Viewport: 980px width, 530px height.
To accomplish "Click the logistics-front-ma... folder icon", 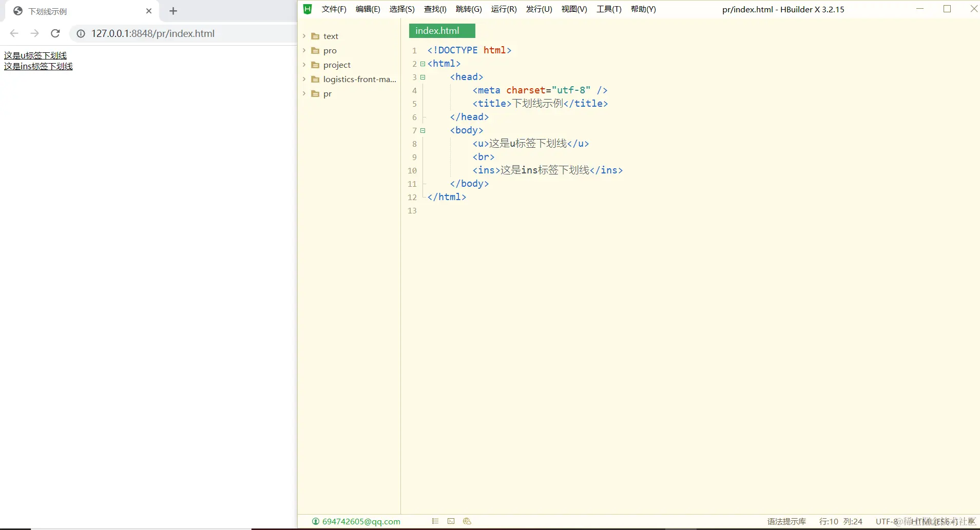I will point(315,80).
